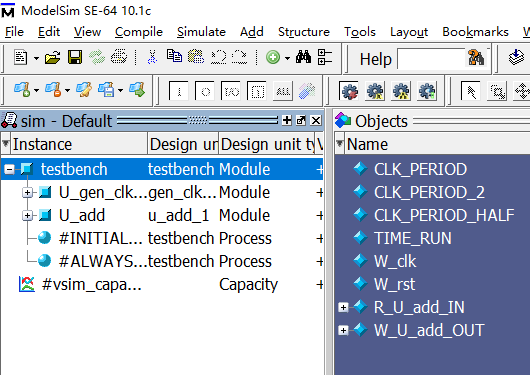
Task: Click the Edit Bookmarks pencil icon
Action: tap(84, 90)
